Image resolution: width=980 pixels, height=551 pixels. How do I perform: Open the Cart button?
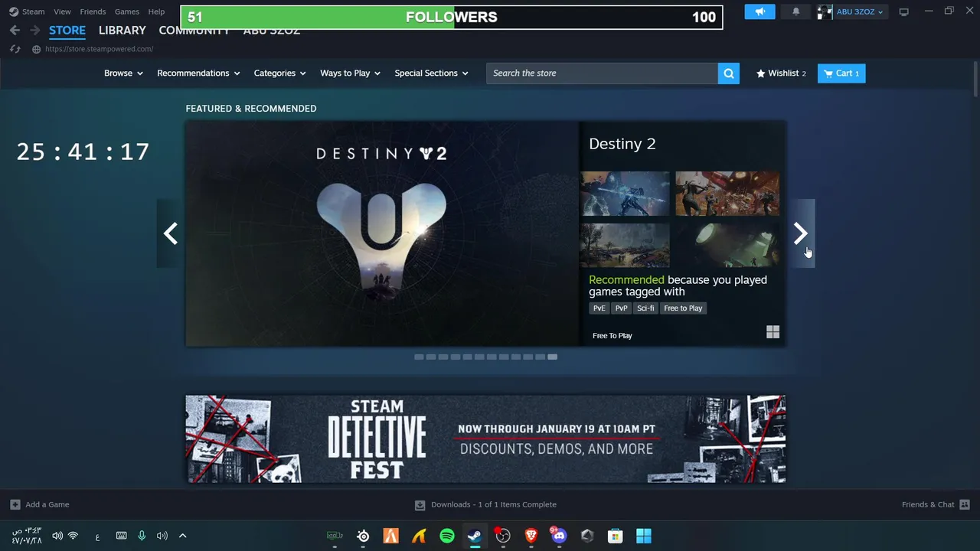841,73
